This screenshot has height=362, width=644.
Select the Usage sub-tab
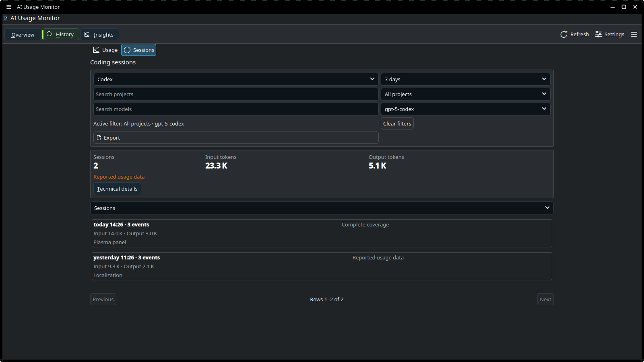click(105, 50)
